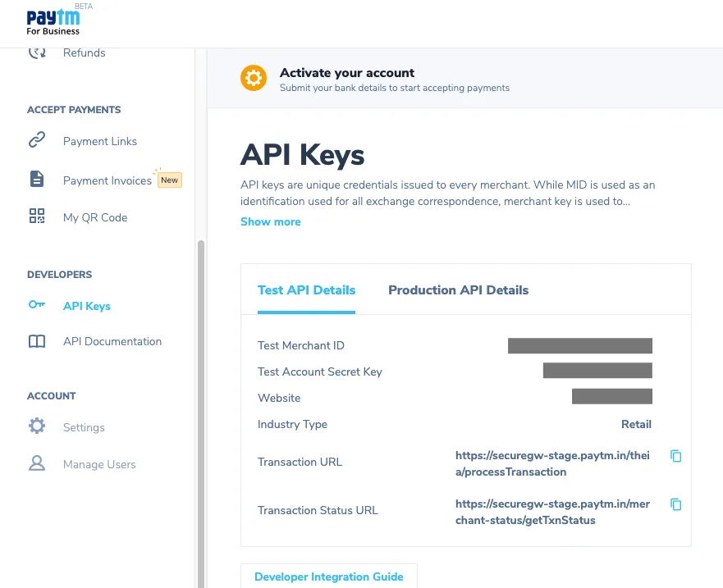Click the sidebar vertical scrollbar
The height and width of the screenshot is (588, 723).
(200, 414)
